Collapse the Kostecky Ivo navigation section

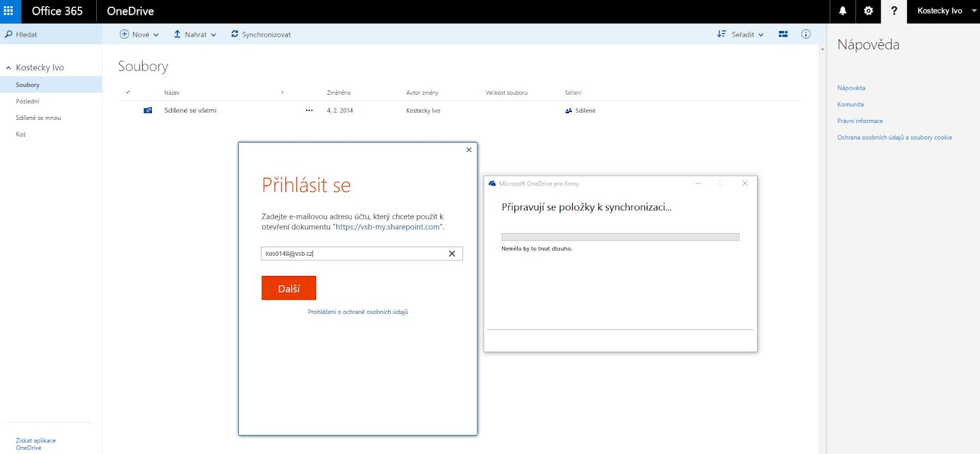coord(9,68)
